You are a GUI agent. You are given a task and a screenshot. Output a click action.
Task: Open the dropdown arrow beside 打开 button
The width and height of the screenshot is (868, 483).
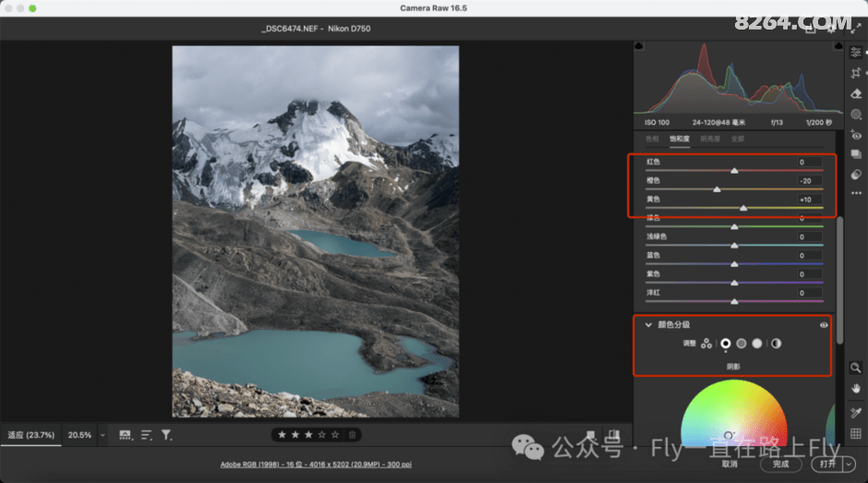point(848,464)
